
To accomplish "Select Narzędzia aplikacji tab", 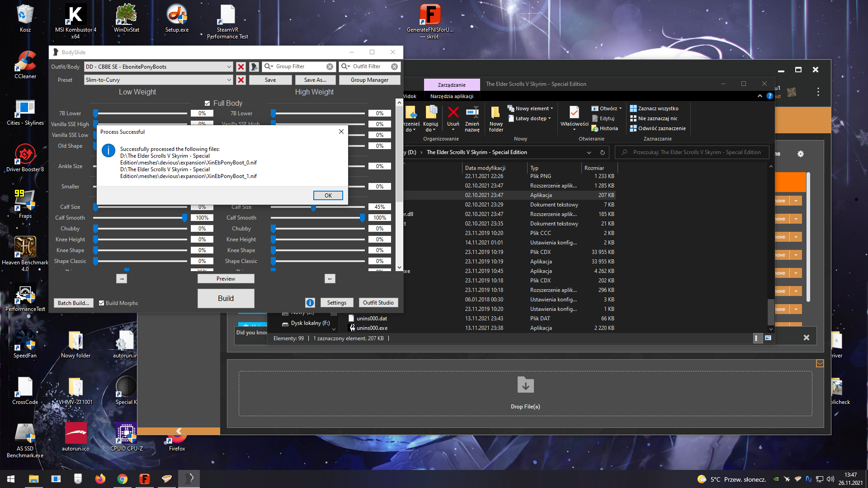I will coord(451,96).
